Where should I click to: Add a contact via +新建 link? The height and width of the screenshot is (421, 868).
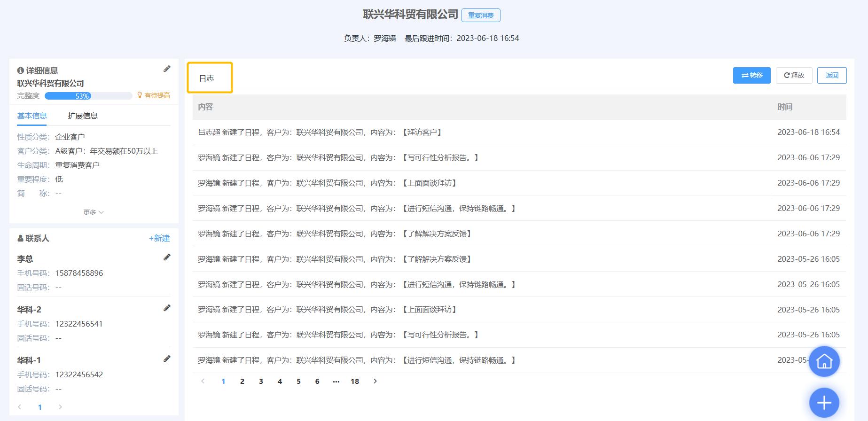click(159, 238)
